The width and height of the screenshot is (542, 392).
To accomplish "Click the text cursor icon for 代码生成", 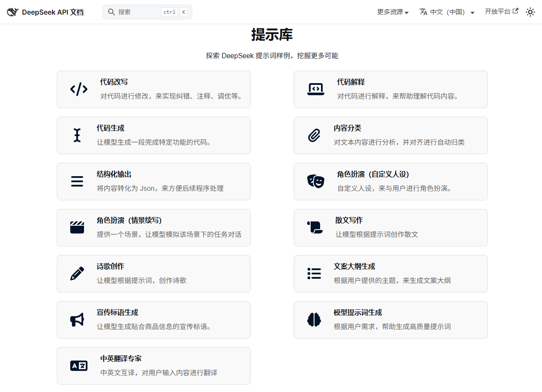I will (x=77, y=135).
